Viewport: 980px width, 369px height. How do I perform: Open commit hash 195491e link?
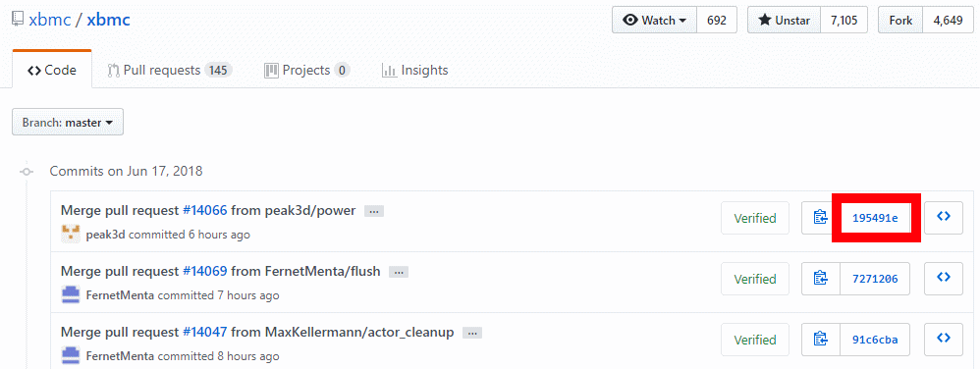(x=875, y=218)
